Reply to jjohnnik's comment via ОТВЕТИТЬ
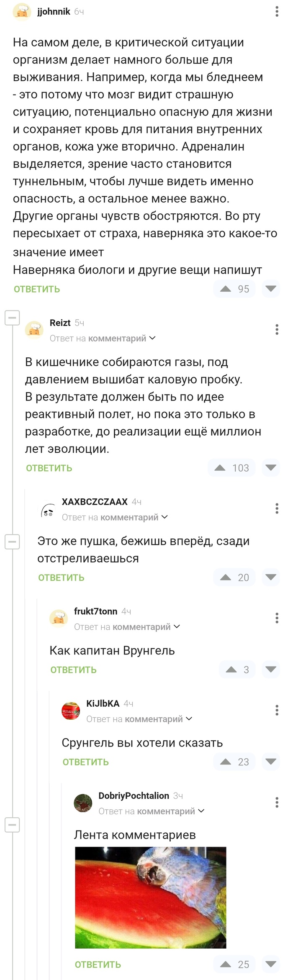The height and width of the screenshot is (980, 293). point(36,289)
